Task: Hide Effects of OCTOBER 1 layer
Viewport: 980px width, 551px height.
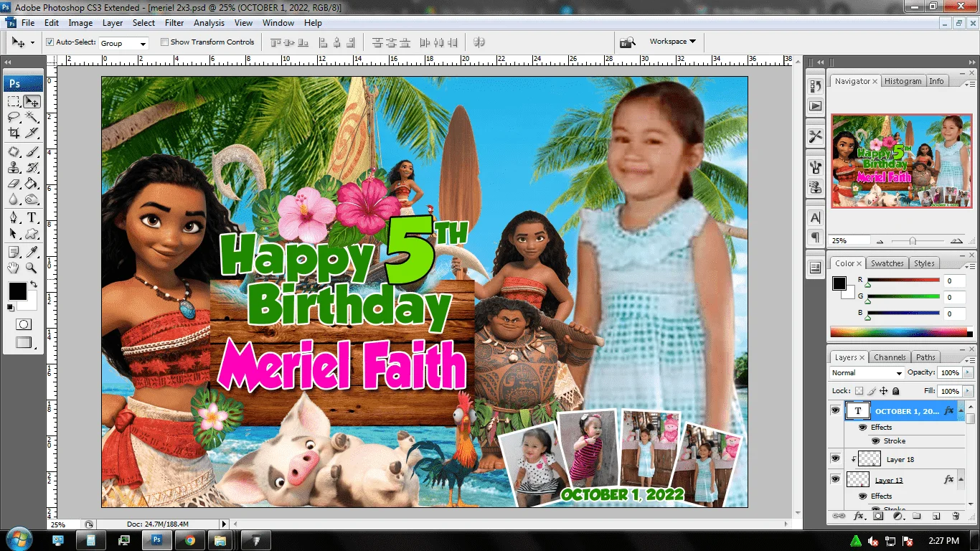Action: point(862,427)
